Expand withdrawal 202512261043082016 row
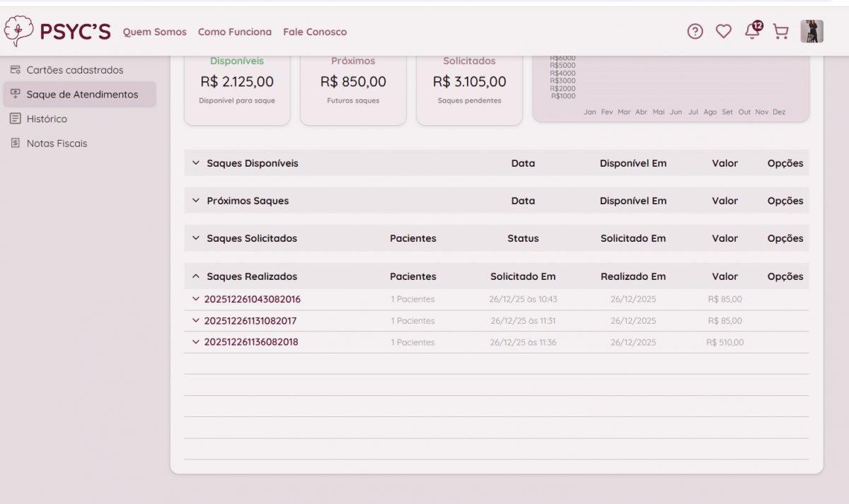Viewport: 849px width, 504px height. [x=196, y=299]
